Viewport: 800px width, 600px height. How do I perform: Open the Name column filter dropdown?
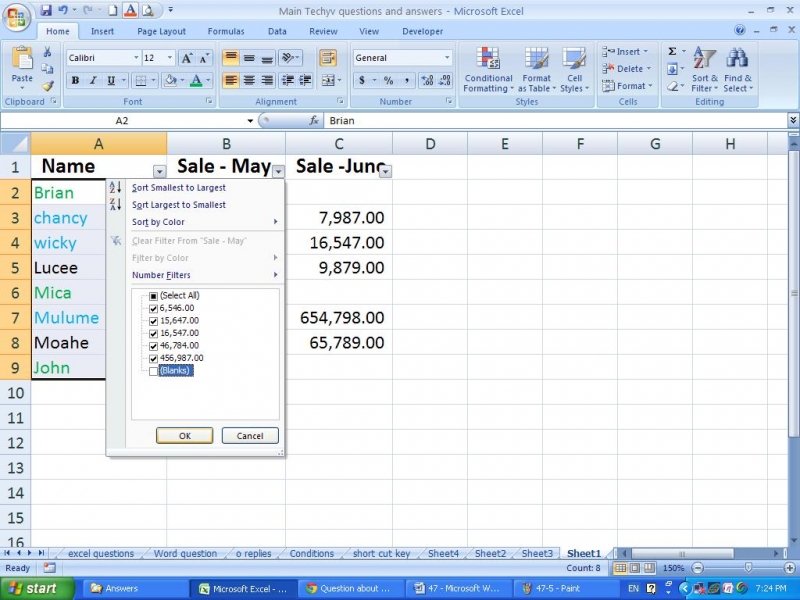tap(159, 171)
